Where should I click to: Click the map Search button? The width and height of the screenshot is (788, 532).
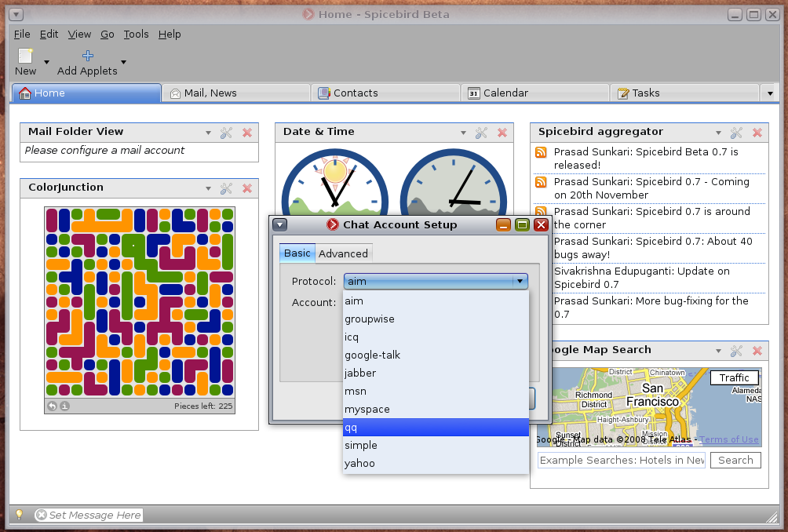coord(735,460)
